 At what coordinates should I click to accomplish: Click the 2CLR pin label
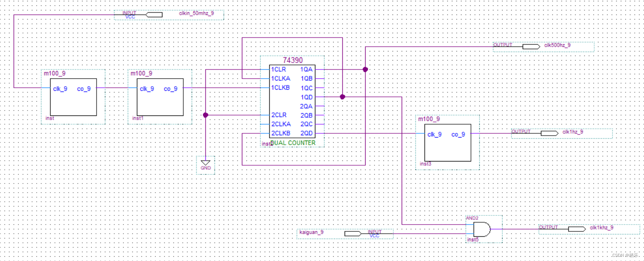(x=279, y=115)
